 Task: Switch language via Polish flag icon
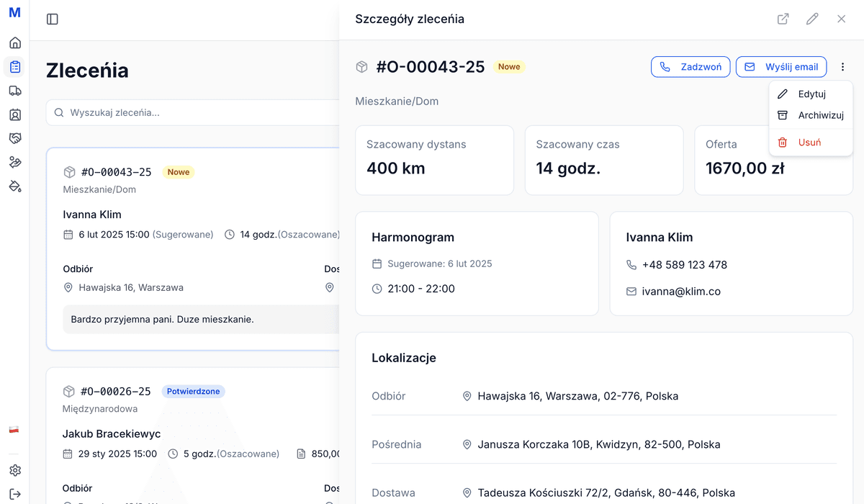tap(14, 430)
